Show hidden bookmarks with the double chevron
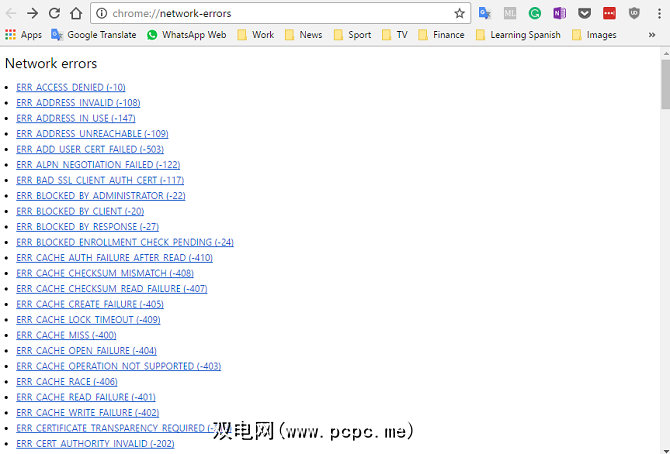 tap(652, 35)
